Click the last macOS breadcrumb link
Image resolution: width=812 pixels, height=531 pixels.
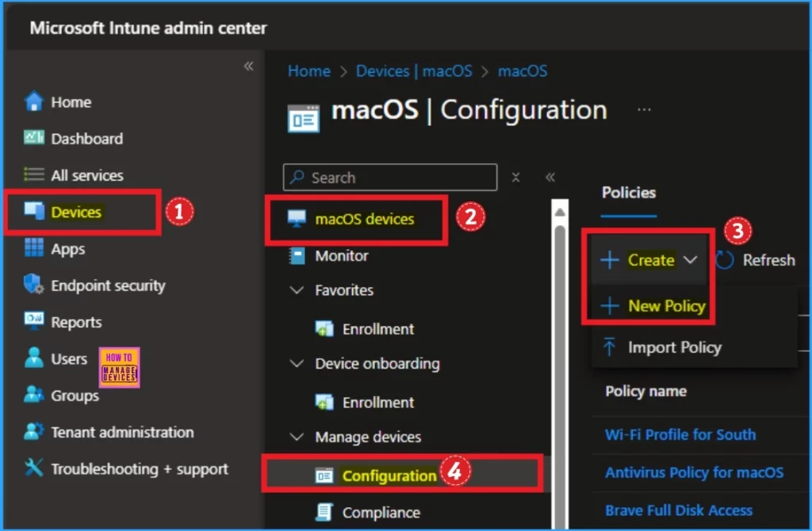[523, 71]
